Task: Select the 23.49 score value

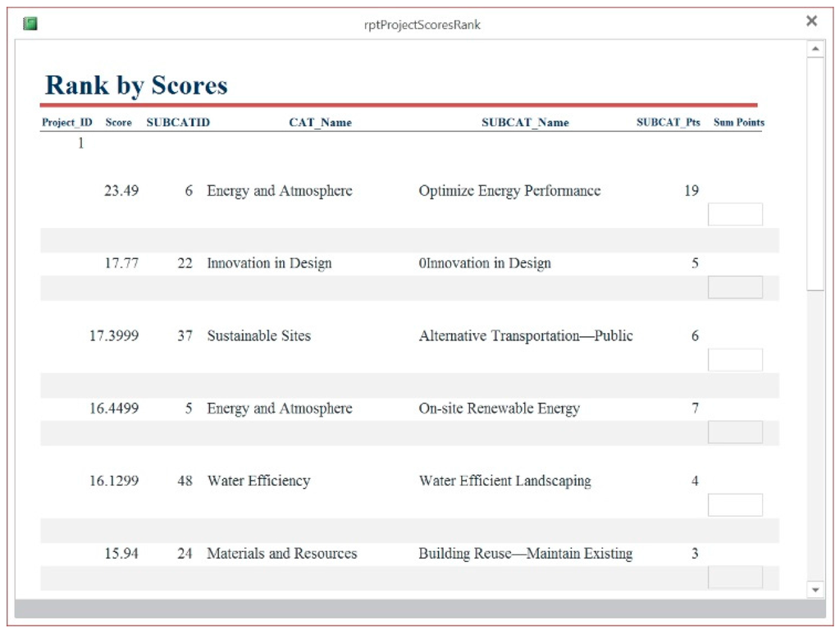Action: (121, 191)
